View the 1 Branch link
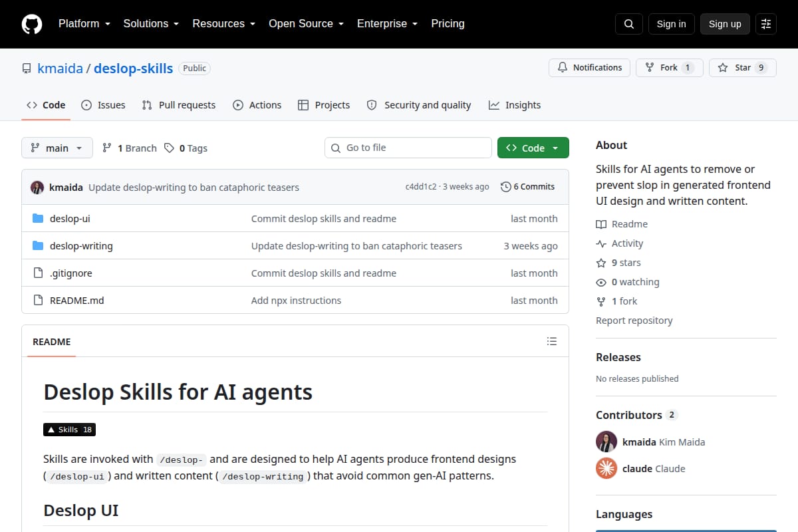This screenshot has height=532, width=798. [x=130, y=148]
